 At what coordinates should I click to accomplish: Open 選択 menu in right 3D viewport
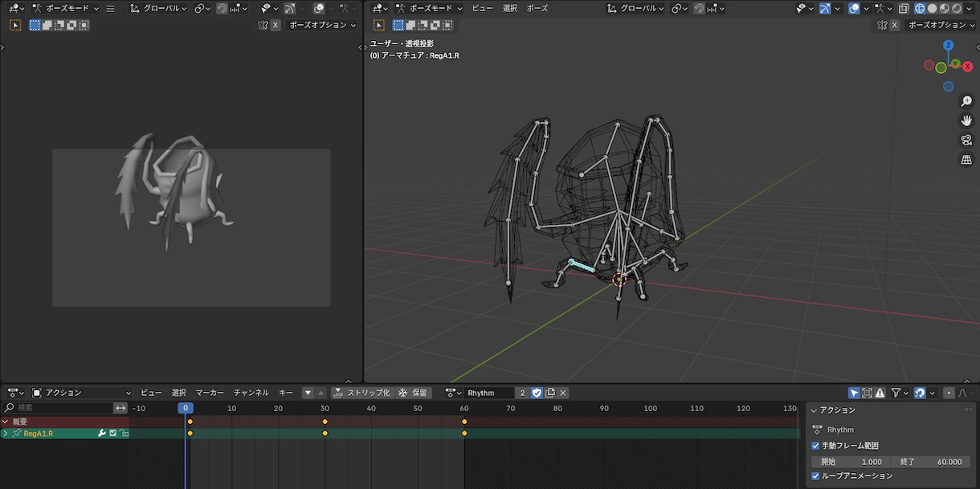(510, 9)
